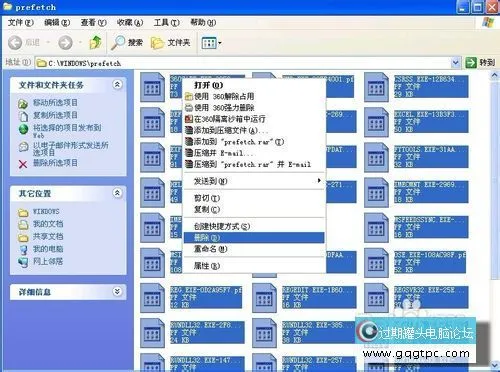Toggle the Folders (文件夹) pane button
500x372 pixels.
[170, 43]
